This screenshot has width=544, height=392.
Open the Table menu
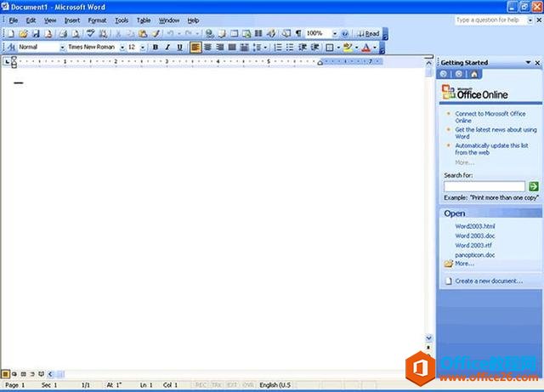[x=144, y=20]
